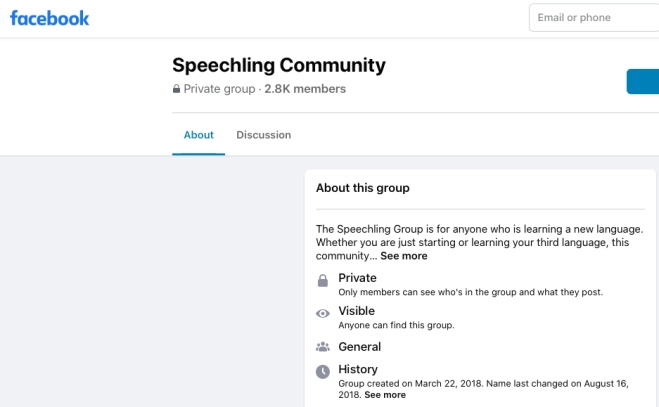Click the clock icon next to History
659x407 pixels.
322,372
